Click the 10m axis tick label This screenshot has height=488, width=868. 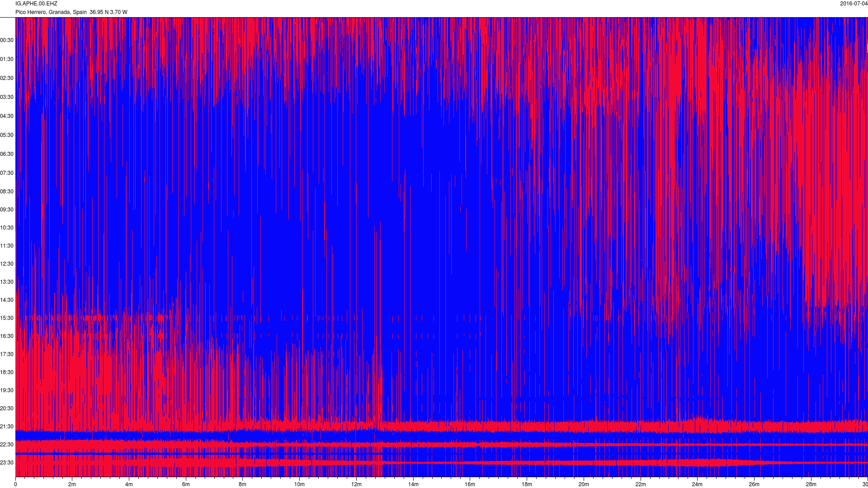coord(299,484)
